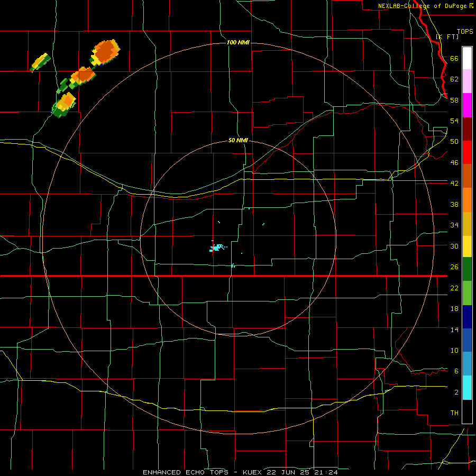Select the cyan legend swatch

pos(467,388)
